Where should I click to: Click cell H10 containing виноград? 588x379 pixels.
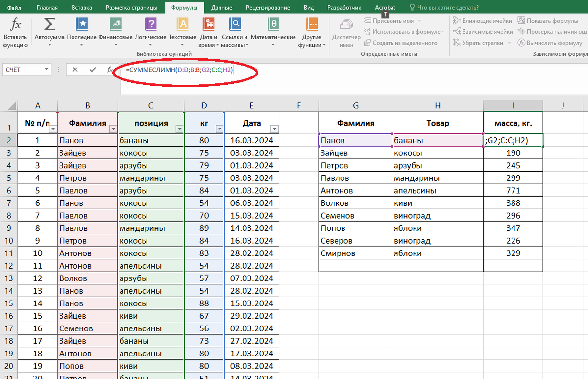[438, 241]
